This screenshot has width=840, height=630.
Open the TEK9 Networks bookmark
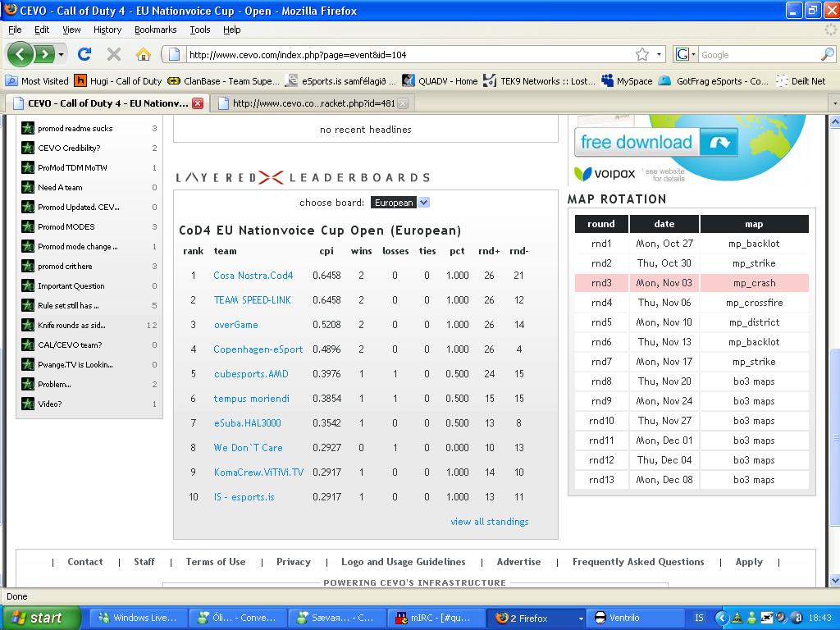[x=540, y=81]
